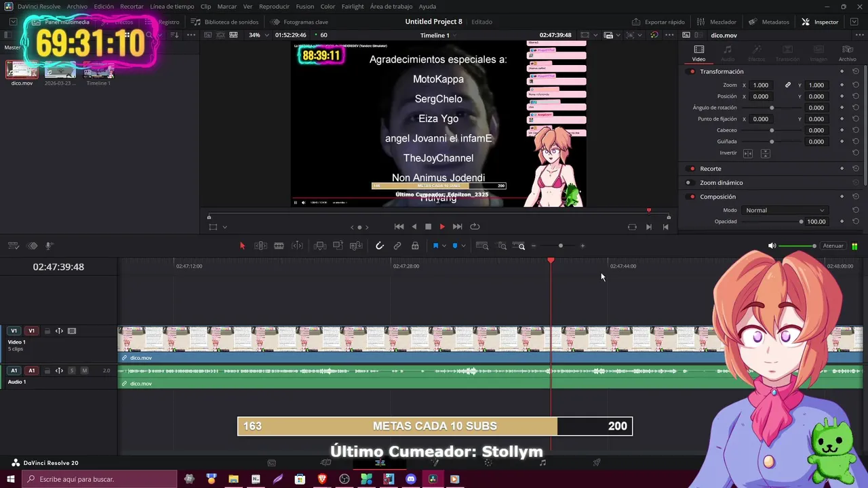Zoom out timeline with minus button
868x488 pixels.
[534, 245]
